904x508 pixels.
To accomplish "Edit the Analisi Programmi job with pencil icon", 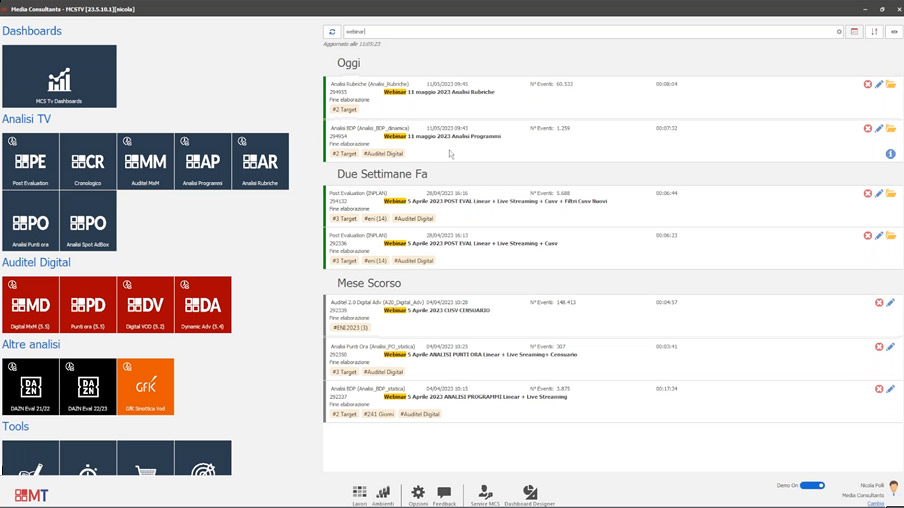I will click(879, 129).
